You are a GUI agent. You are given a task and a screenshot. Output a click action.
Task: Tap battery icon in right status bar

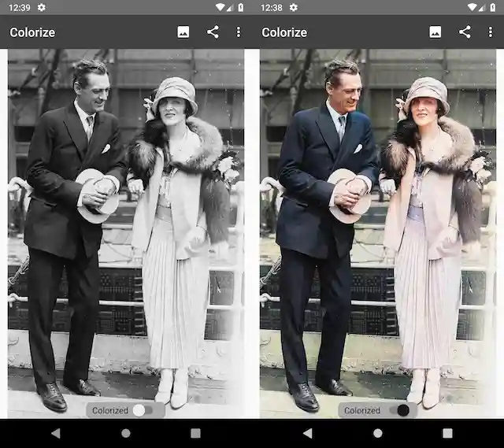pos(493,7)
